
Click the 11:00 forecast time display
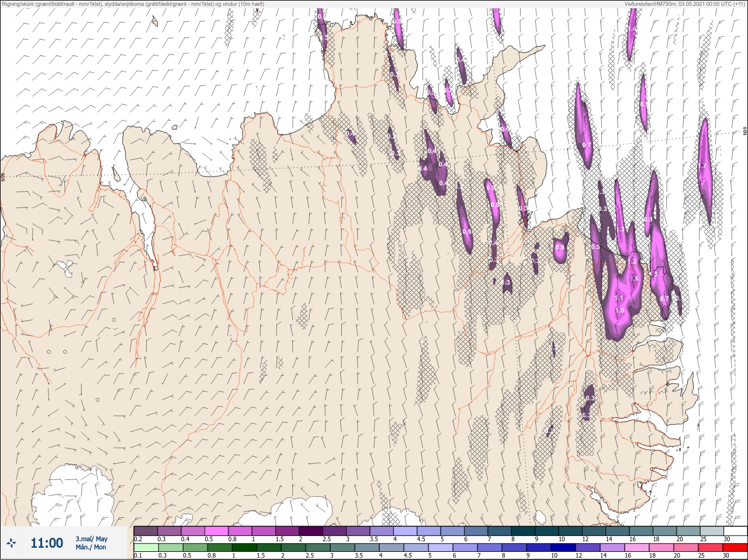47,543
